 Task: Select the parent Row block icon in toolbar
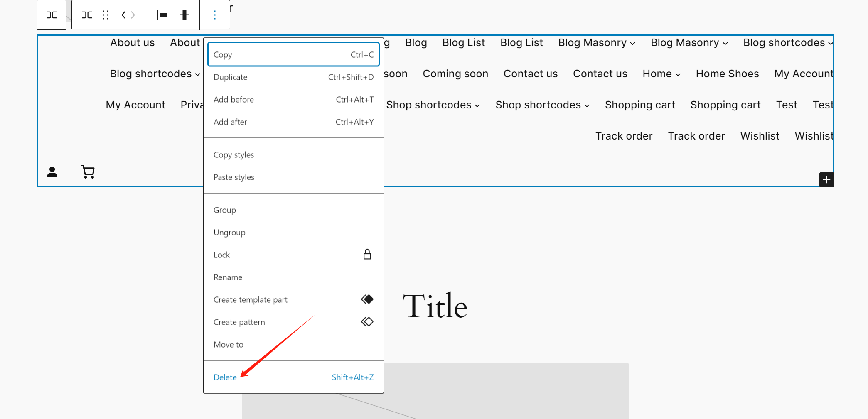(x=52, y=15)
